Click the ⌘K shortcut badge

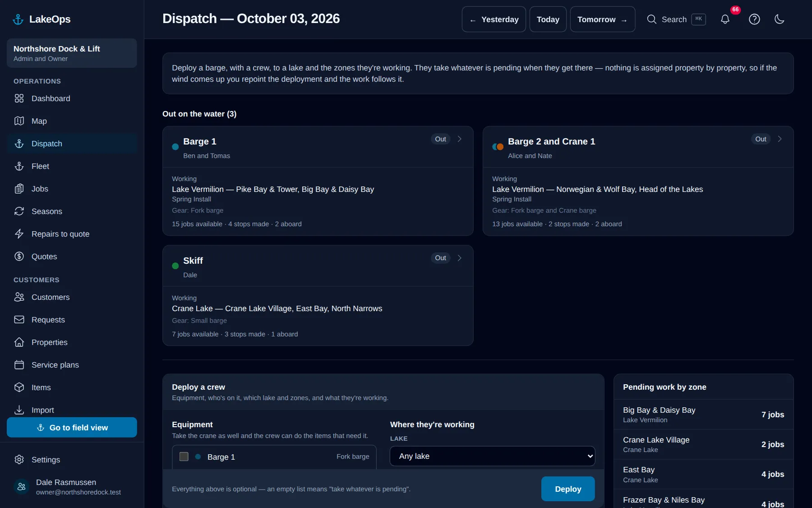click(x=698, y=19)
